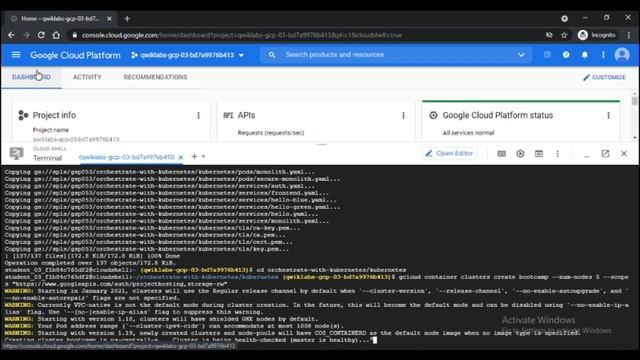Screen dimensions: 640x360
Task: Open the Project info card options menu
Action: pyautogui.click(x=198, y=116)
